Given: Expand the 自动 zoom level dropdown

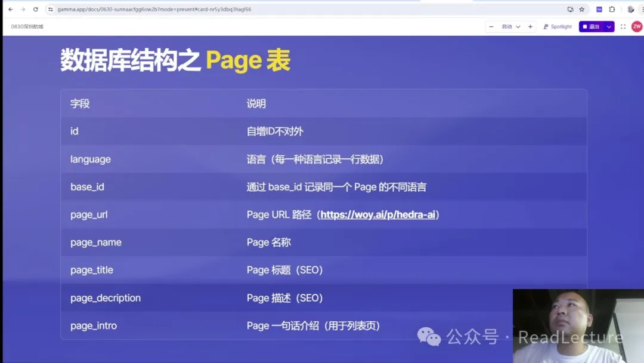Looking at the screenshot, I should coord(511,27).
